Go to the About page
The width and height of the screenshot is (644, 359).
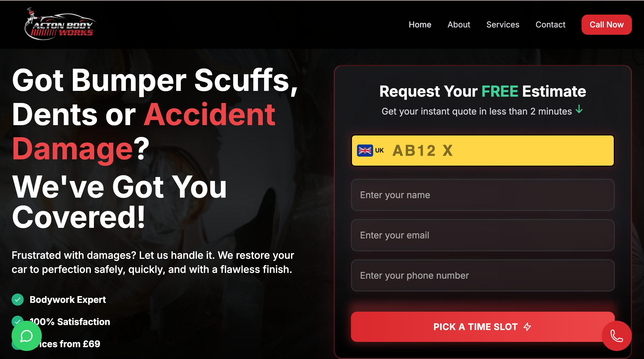459,25
